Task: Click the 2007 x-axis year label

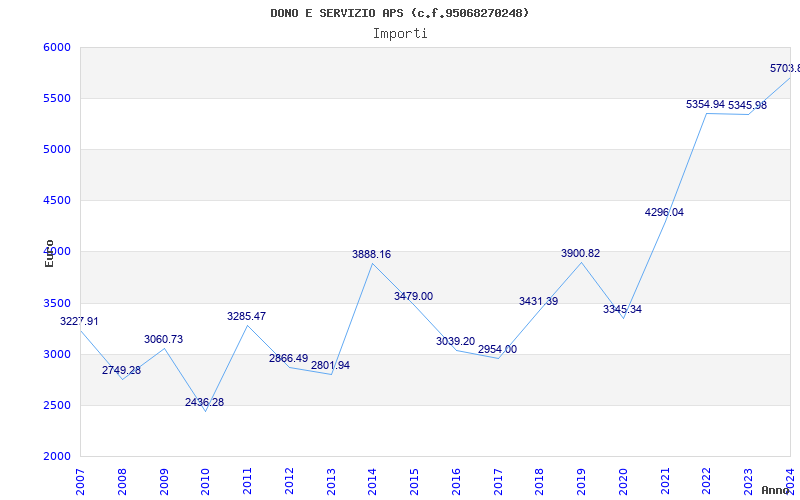Action: (80, 482)
